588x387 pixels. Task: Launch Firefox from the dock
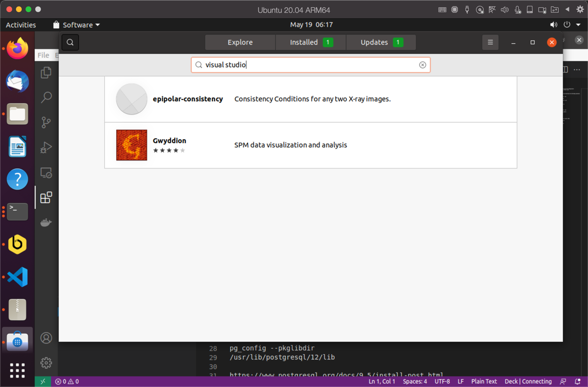[x=17, y=48]
